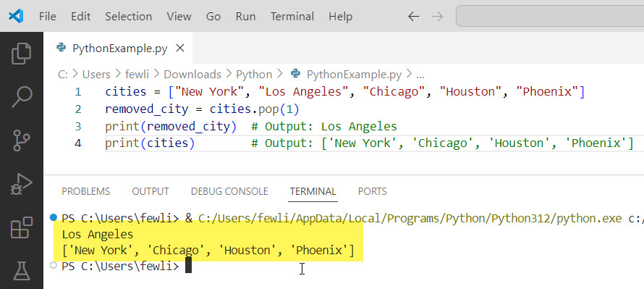
Task: Click terminal output line "Los Angeles"
Action: (x=98, y=235)
